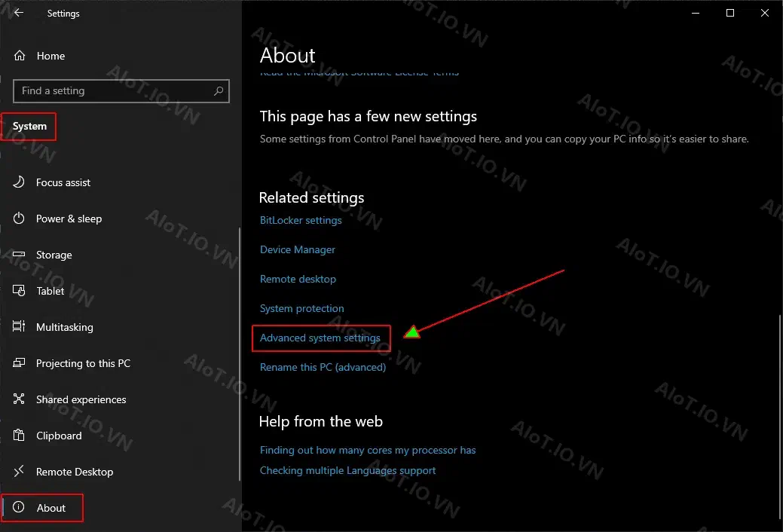Screen dimensions: 783x532
Task: Click the search magnifier icon
Action: click(x=219, y=91)
